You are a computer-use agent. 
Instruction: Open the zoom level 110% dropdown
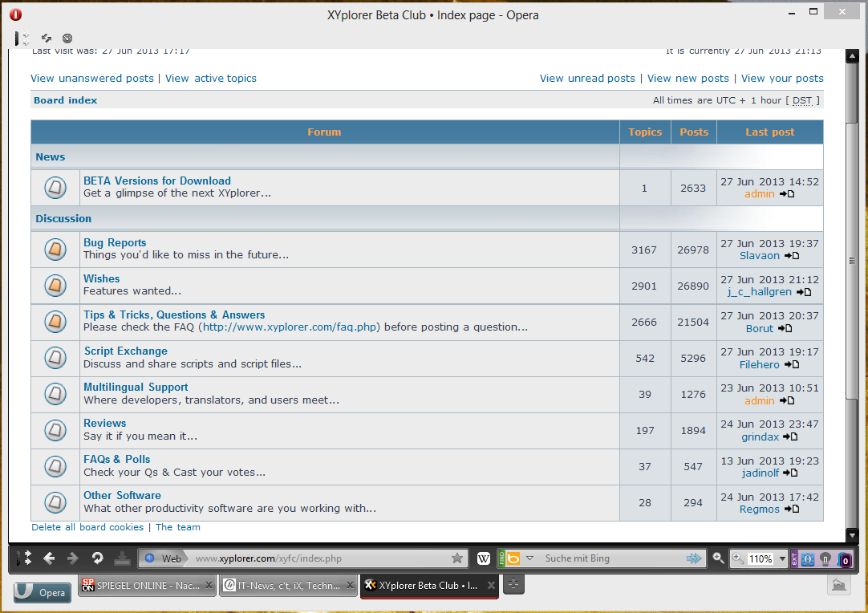pyautogui.click(x=782, y=558)
